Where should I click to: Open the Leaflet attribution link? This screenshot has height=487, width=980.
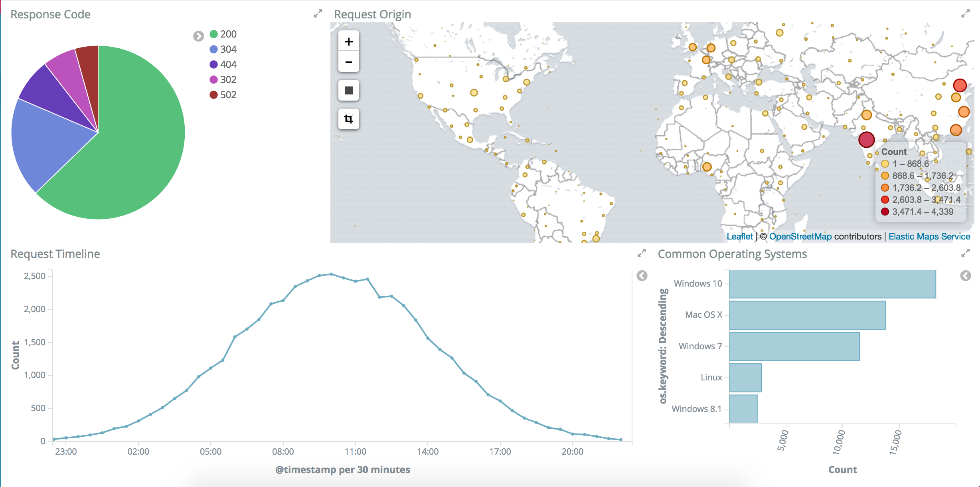(739, 236)
